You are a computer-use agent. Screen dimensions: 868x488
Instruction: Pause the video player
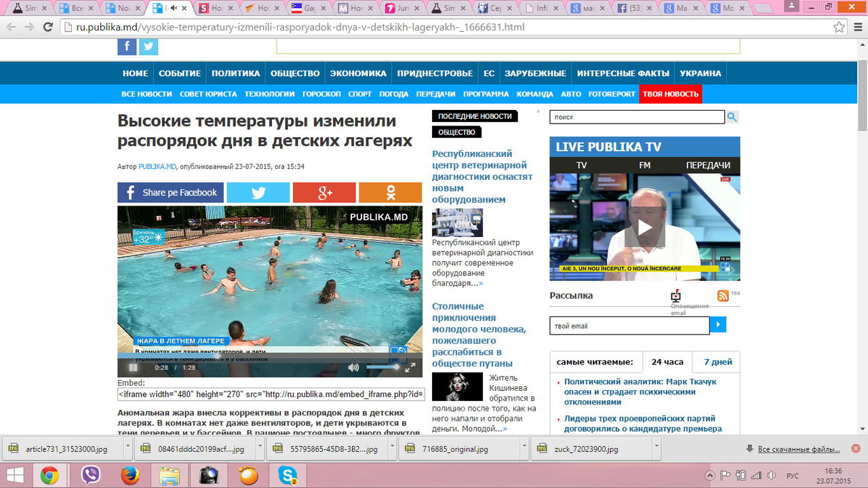(134, 367)
